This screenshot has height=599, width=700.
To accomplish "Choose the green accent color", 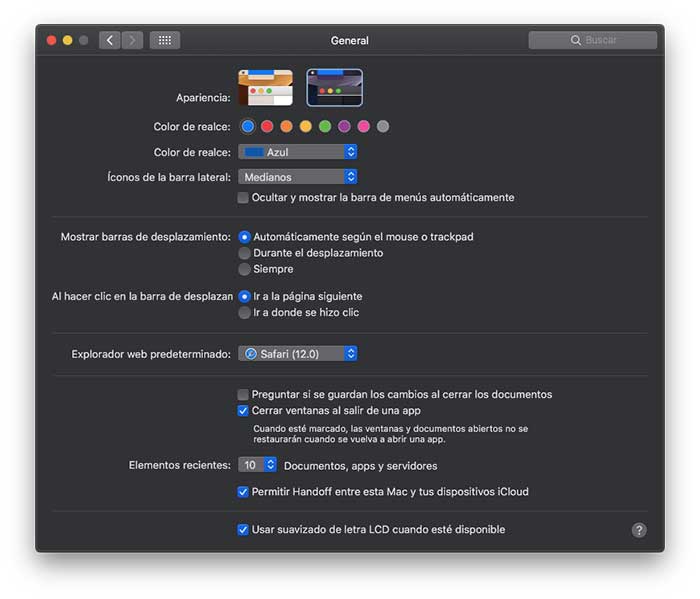I will [325, 127].
